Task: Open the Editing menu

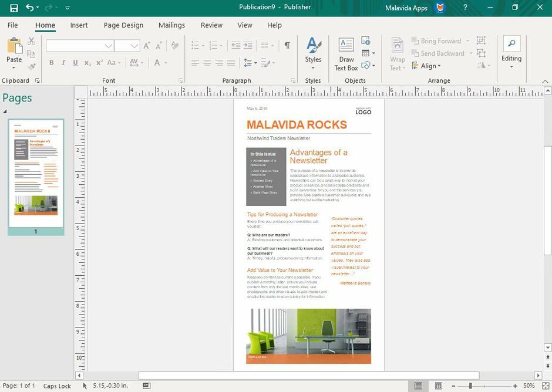Action: tap(511, 52)
